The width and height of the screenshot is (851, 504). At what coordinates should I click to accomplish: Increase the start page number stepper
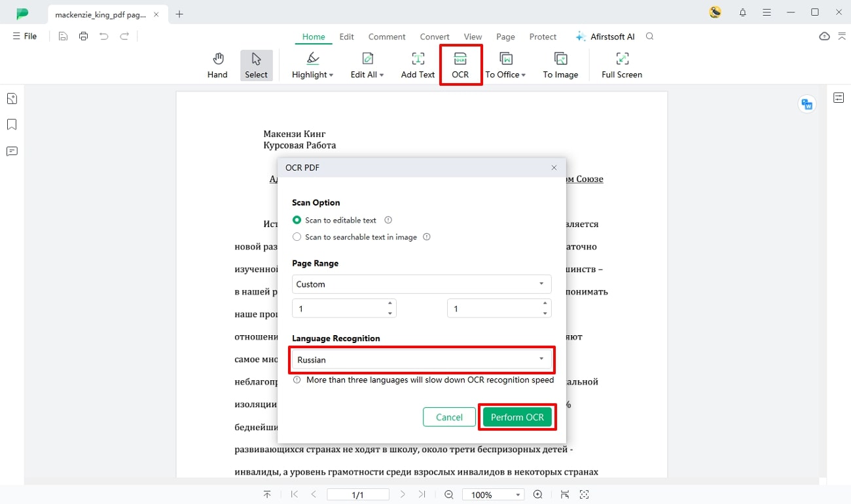point(390,303)
